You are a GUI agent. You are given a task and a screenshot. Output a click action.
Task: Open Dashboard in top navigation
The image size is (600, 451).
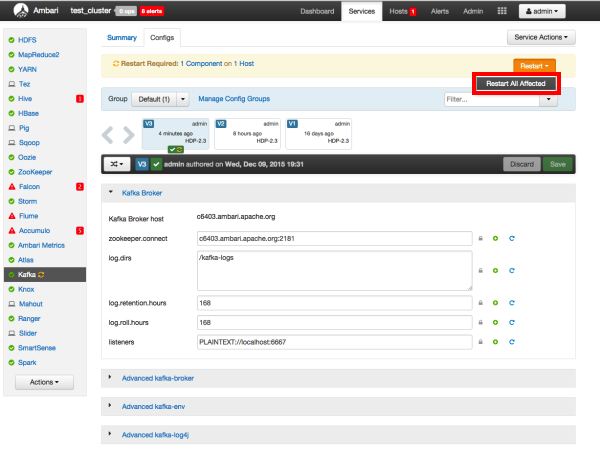(317, 11)
